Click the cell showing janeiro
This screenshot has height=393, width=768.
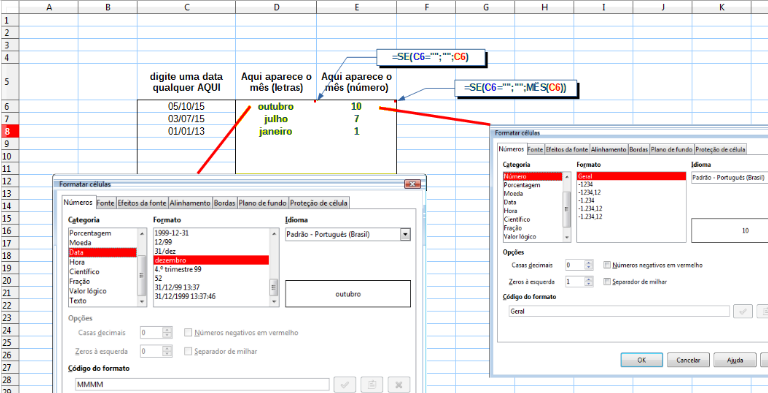[276, 132]
